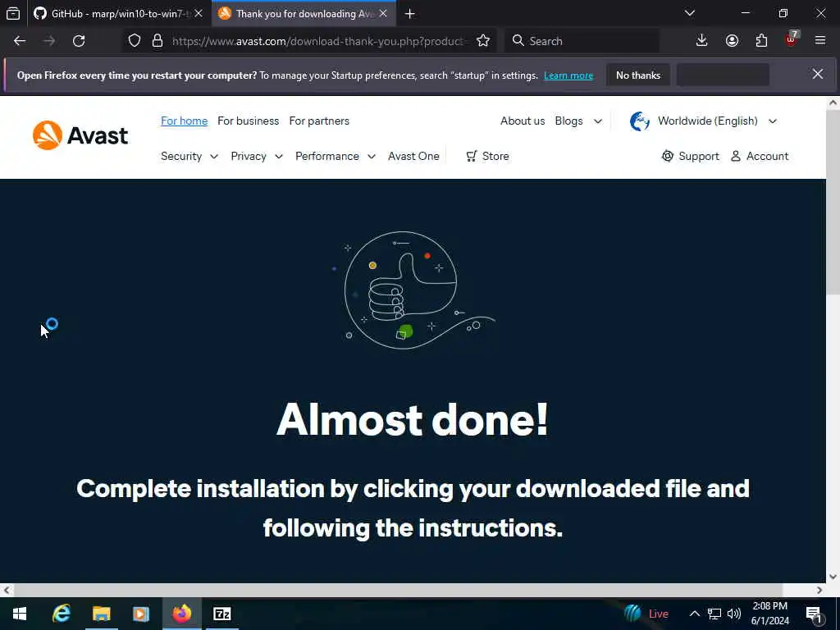Click the Account person icon

736,156
